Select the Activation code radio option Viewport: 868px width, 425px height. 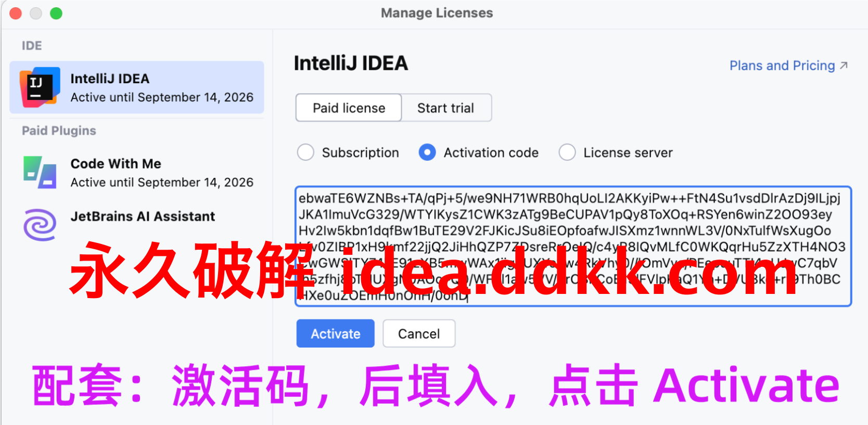pyautogui.click(x=427, y=152)
